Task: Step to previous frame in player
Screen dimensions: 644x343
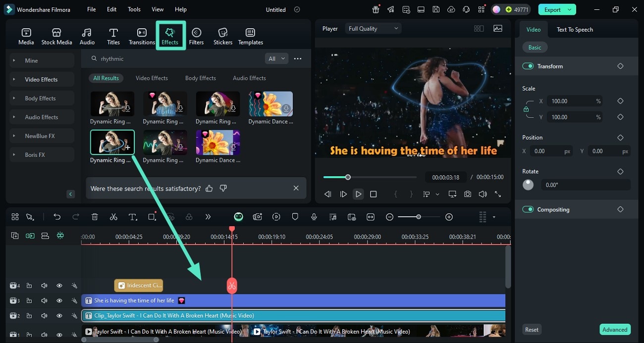Action: (x=327, y=195)
